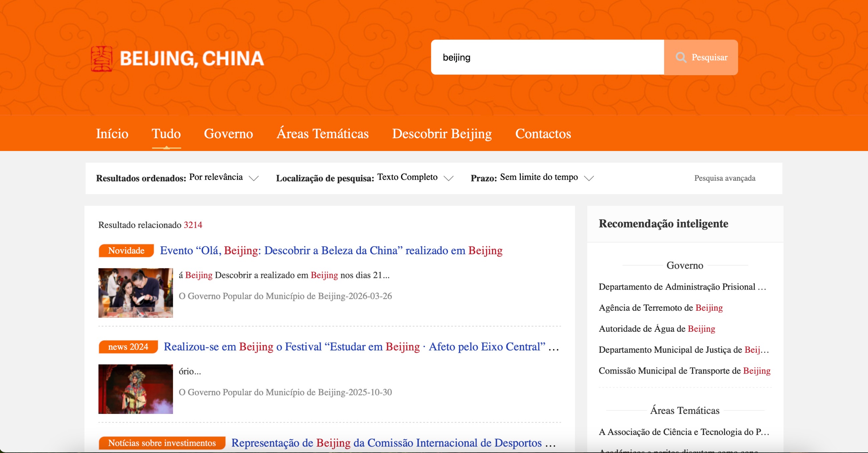Open Agência de Terremoto de Beijing link
868x453 pixels.
tap(660, 308)
